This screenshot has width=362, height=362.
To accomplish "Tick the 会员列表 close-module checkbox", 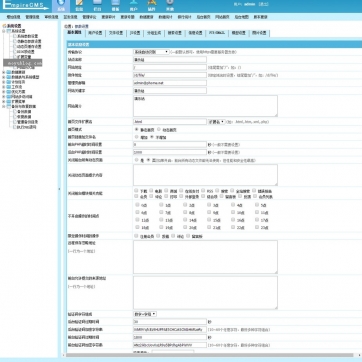I will coord(255,196).
